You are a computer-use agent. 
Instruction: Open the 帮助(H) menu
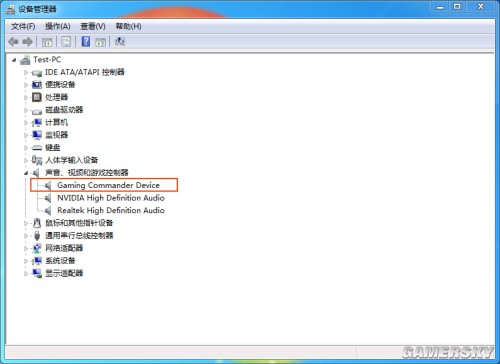point(128,26)
